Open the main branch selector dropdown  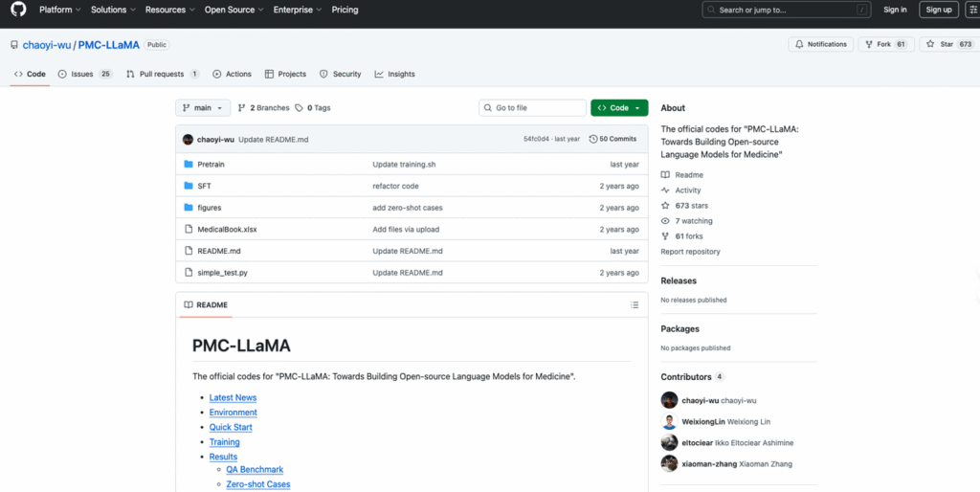pyautogui.click(x=203, y=107)
